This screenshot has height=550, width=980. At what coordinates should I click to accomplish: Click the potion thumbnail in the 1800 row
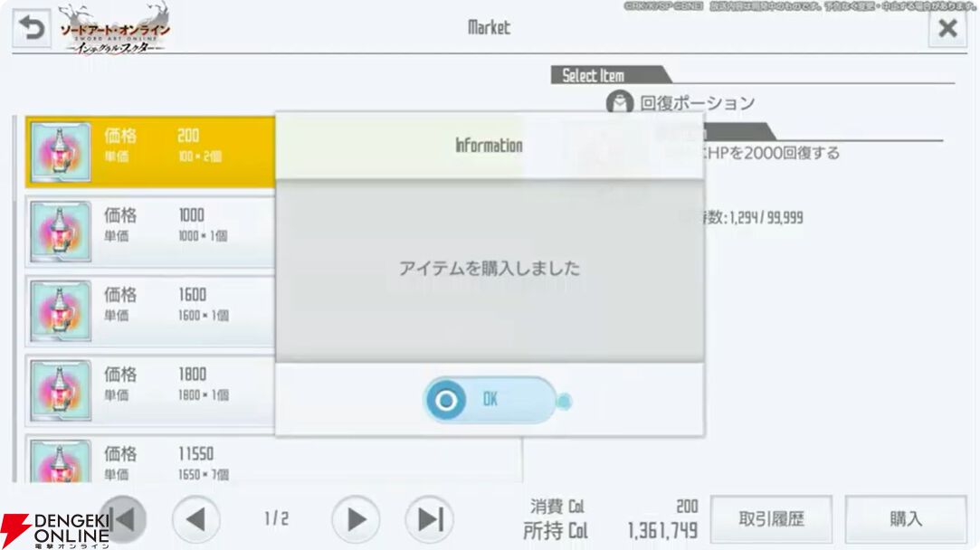tap(61, 391)
